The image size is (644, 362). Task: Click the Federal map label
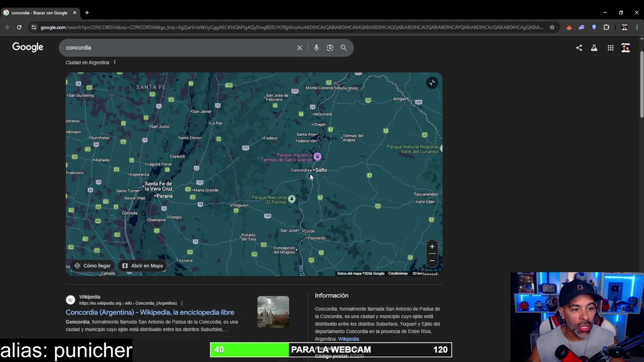pyautogui.click(x=271, y=138)
